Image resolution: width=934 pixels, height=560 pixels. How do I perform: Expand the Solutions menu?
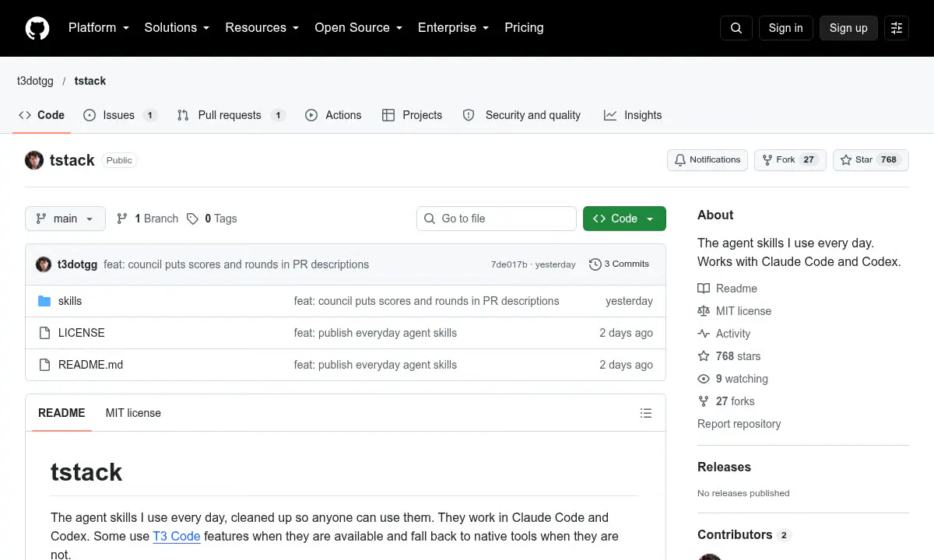pyautogui.click(x=177, y=28)
